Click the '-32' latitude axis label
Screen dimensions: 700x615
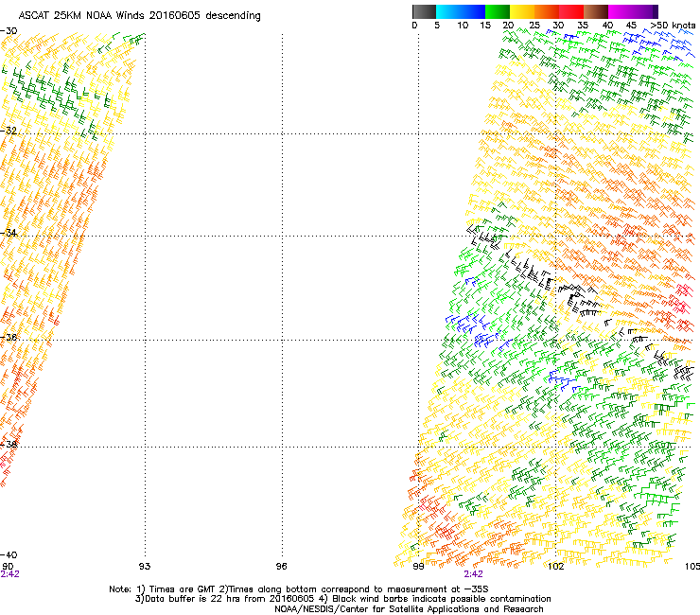coord(9,131)
